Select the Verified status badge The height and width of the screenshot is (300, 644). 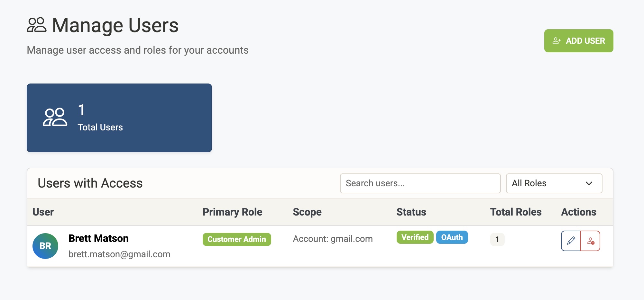[415, 237]
